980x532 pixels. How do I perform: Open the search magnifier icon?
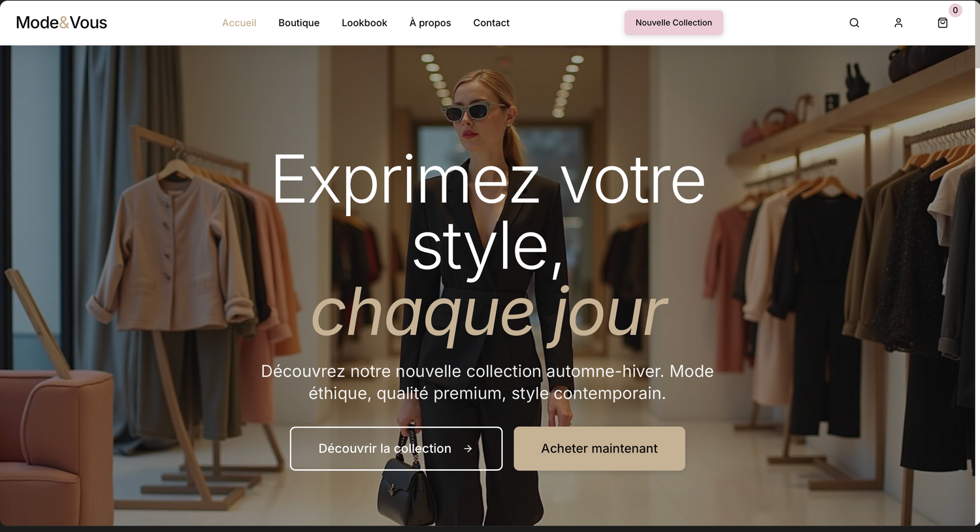854,23
